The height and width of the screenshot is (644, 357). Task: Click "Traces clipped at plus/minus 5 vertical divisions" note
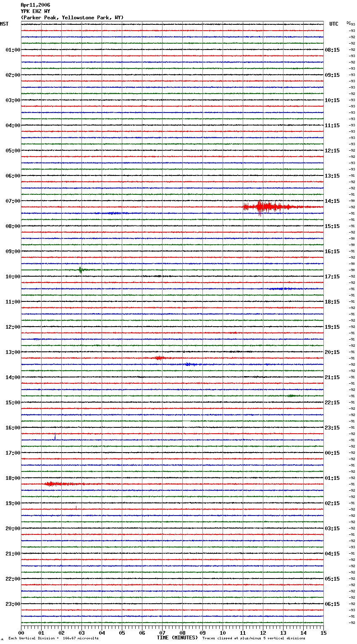(x=254, y=639)
